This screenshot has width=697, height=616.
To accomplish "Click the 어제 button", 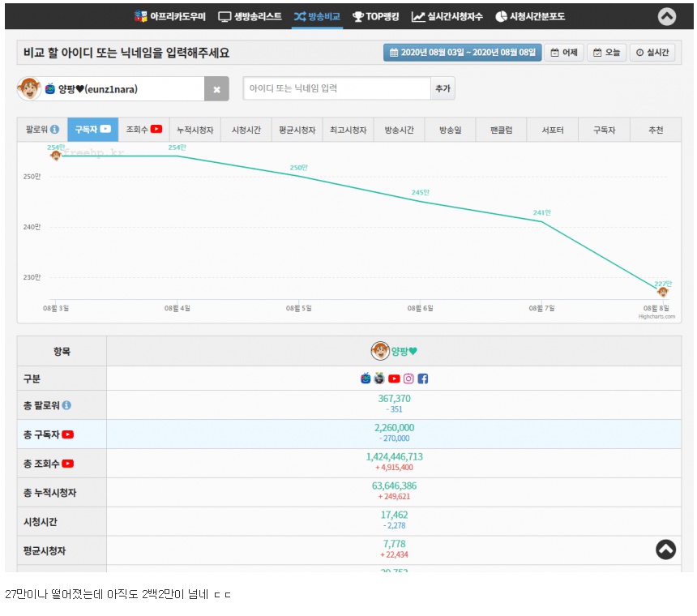I will point(563,53).
